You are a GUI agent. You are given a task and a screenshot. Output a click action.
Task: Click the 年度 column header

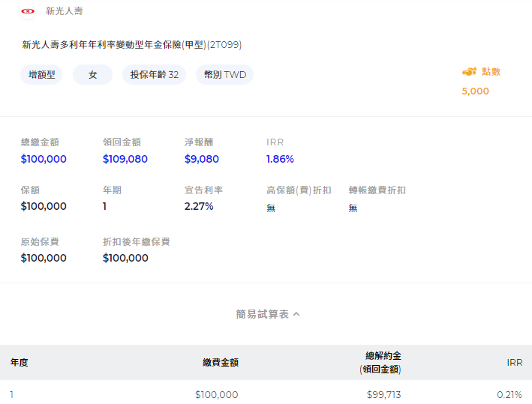click(19, 362)
